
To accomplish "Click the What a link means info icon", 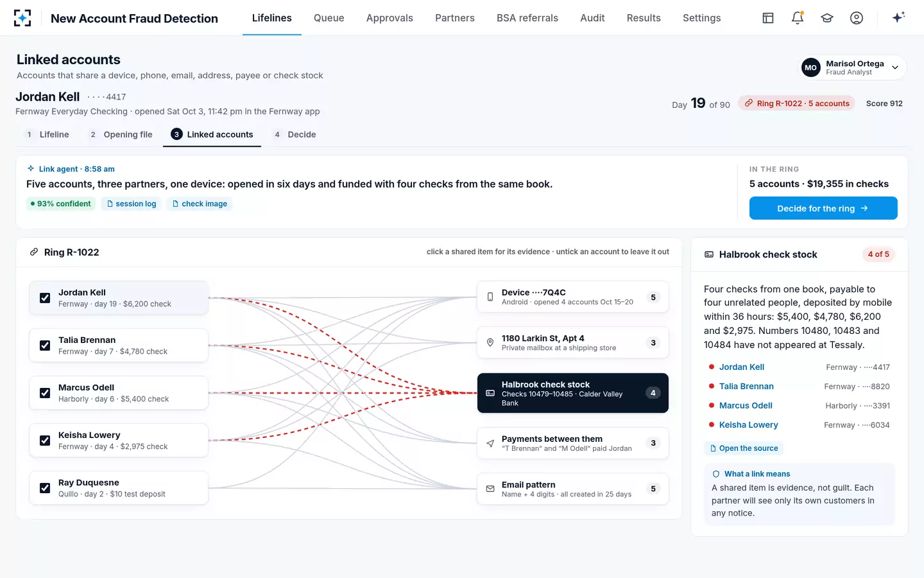I will point(716,474).
